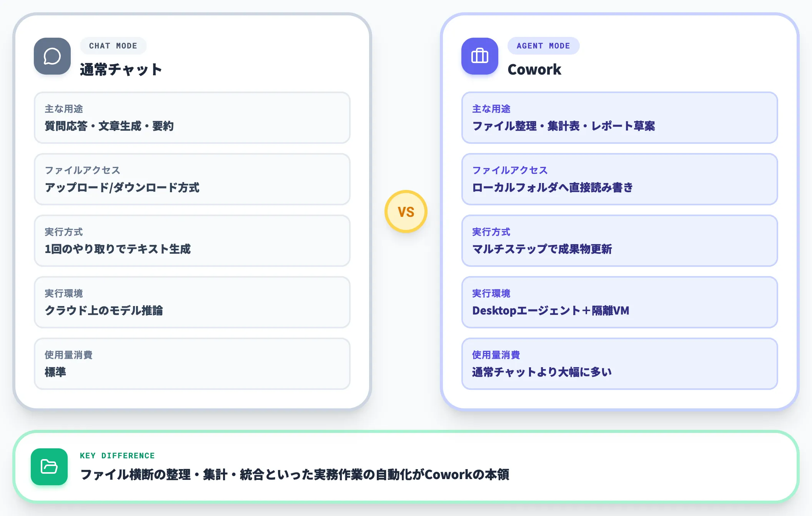Screen dimensions: 812x516
Task: Click the briefcase icon beside Cowork
Action: (x=480, y=56)
